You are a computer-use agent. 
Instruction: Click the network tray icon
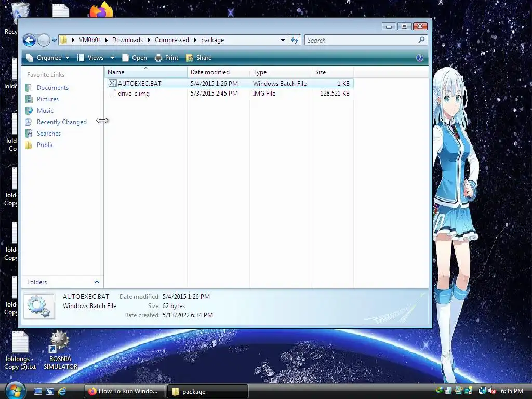[x=482, y=391]
